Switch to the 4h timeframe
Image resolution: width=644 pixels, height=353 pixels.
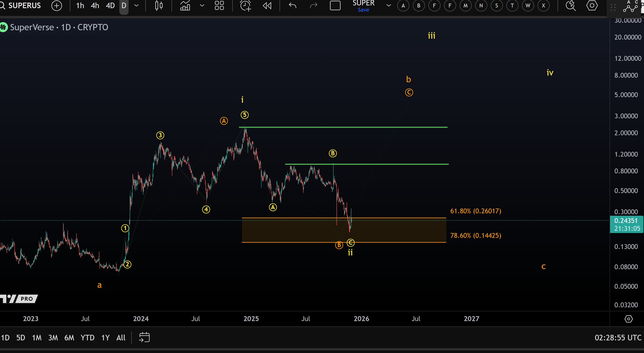(x=95, y=6)
